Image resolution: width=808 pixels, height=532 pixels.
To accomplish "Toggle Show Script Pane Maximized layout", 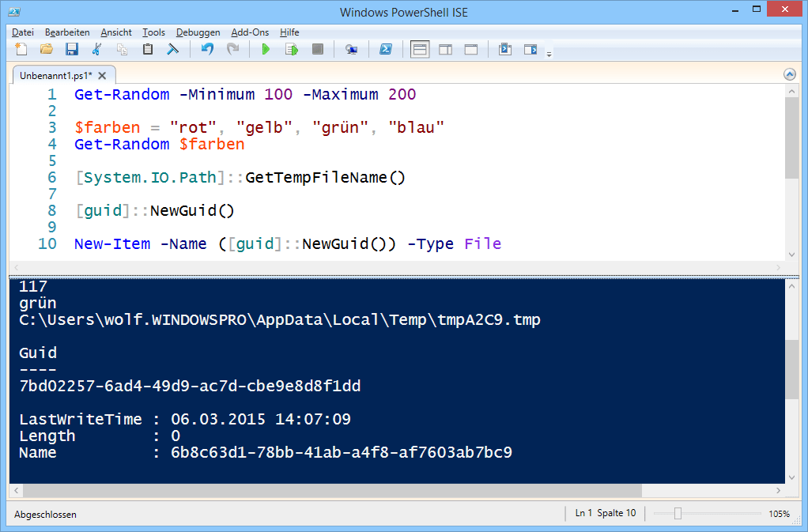I will coord(470,49).
